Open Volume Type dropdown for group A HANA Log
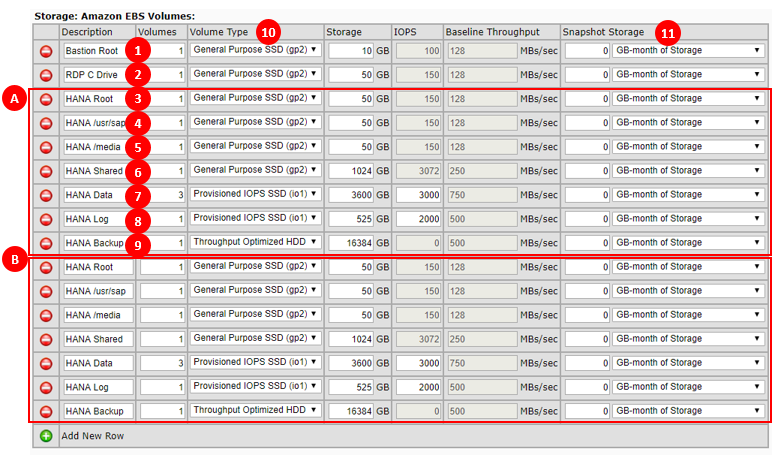Screen dimensions: 775x458 (255, 218)
